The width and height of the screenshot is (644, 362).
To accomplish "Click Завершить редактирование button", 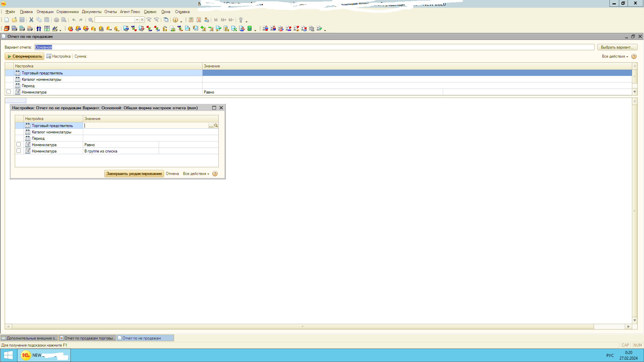I will 134,174.
